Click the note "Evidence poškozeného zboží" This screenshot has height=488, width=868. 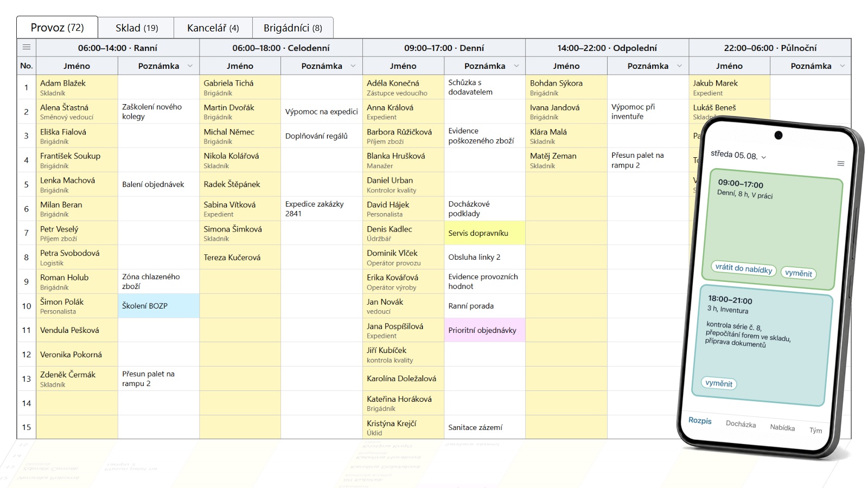[x=484, y=136]
